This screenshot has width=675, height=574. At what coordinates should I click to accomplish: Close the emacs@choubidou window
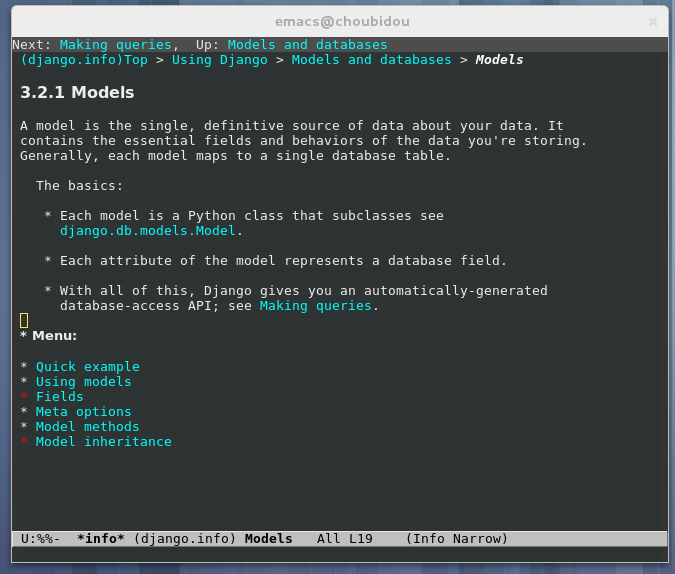click(653, 22)
